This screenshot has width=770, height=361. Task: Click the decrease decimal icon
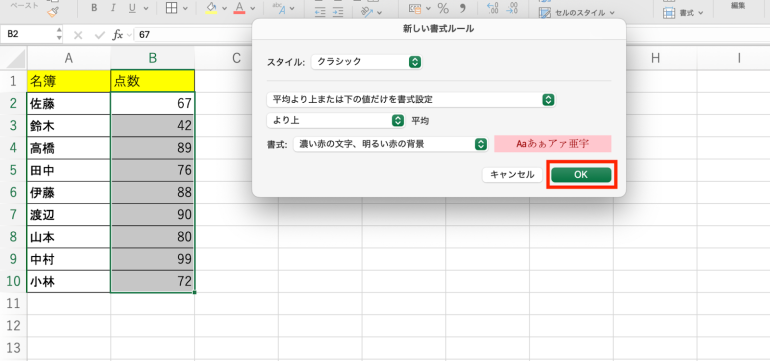(512, 8)
